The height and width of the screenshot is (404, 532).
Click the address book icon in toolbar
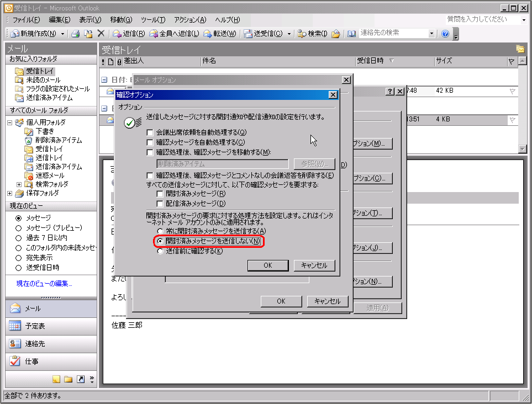[x=351, y=34]
